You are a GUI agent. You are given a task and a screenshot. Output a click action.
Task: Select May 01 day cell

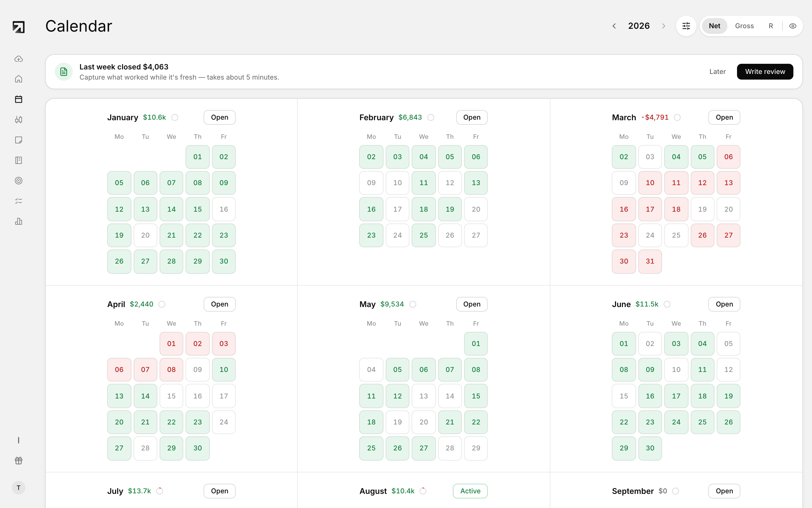476,344
